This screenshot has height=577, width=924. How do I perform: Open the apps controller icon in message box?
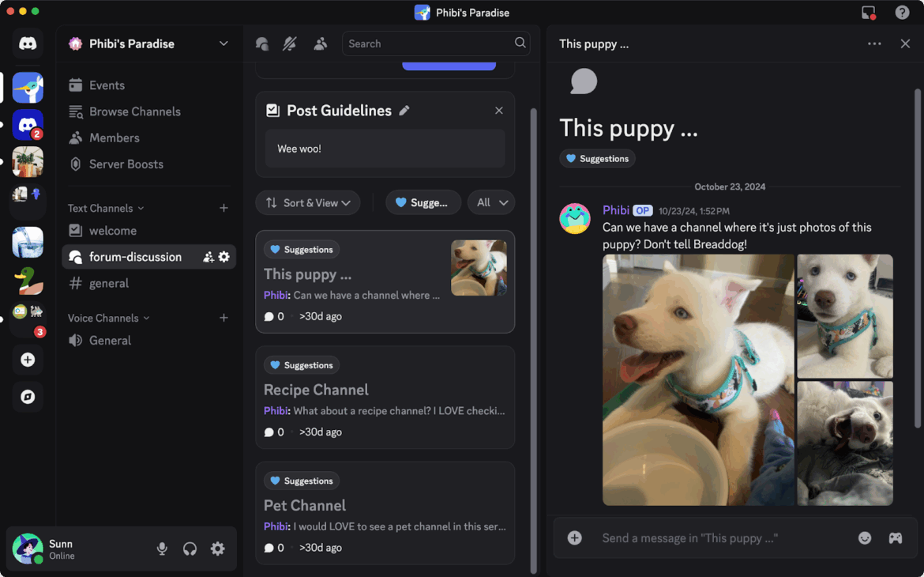coord(895,538)
